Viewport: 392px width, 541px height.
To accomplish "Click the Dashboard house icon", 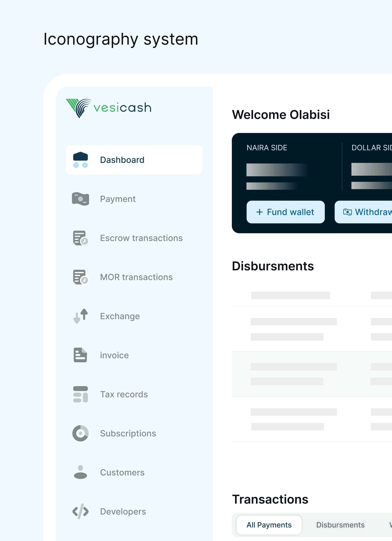I will tap(80, 160).
